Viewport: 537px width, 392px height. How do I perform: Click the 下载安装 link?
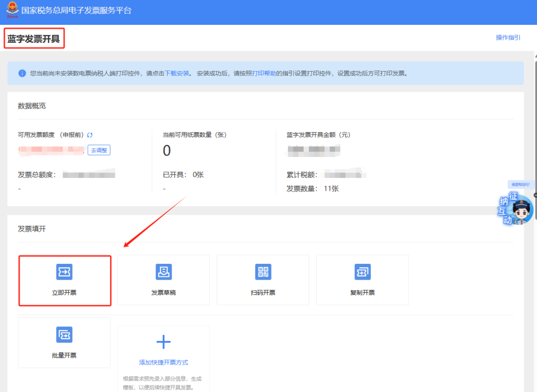177,73
